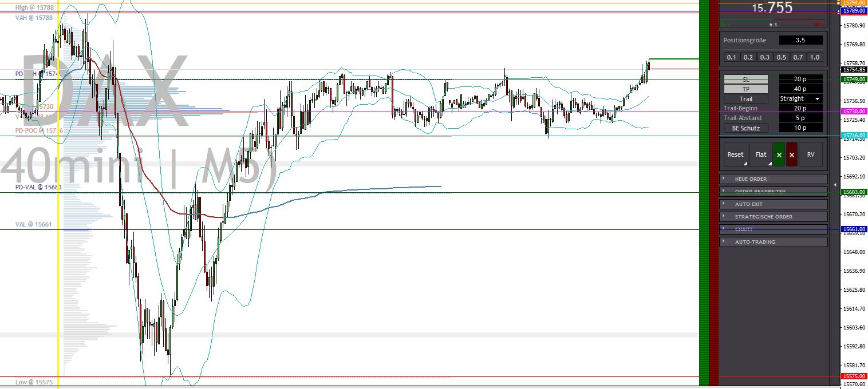Open the Flat button's corner triangle options

coord(770,164)
